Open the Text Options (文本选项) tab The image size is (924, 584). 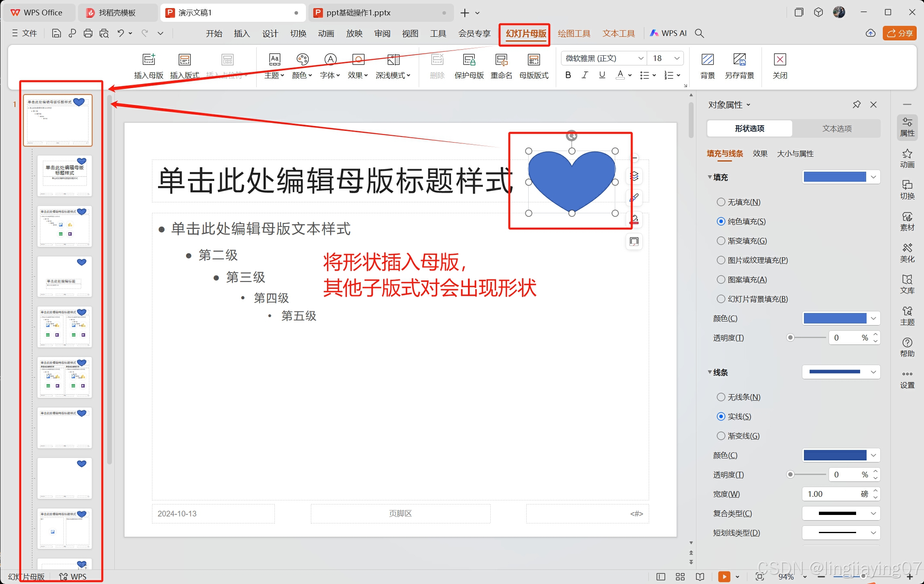tap(837, 128)
